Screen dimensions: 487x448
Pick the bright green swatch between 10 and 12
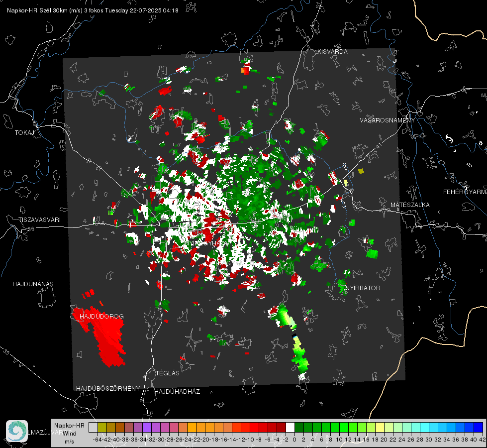[x=344, y=427]
